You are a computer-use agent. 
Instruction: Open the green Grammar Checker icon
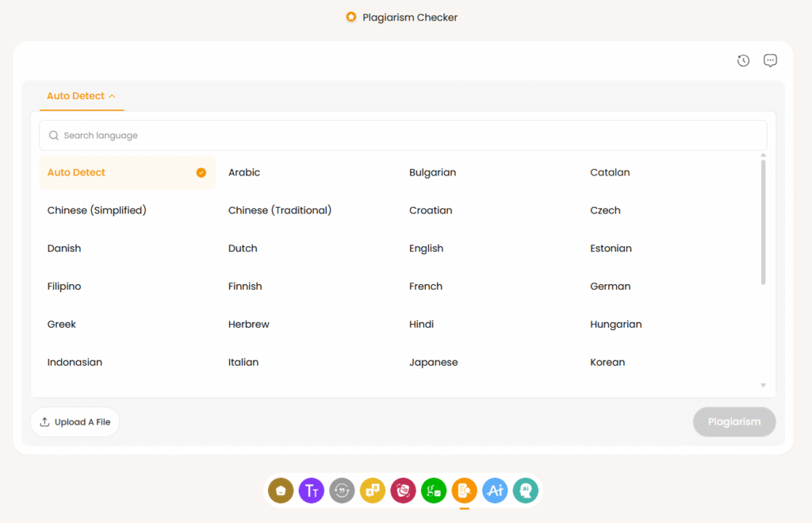pos(434,490)
